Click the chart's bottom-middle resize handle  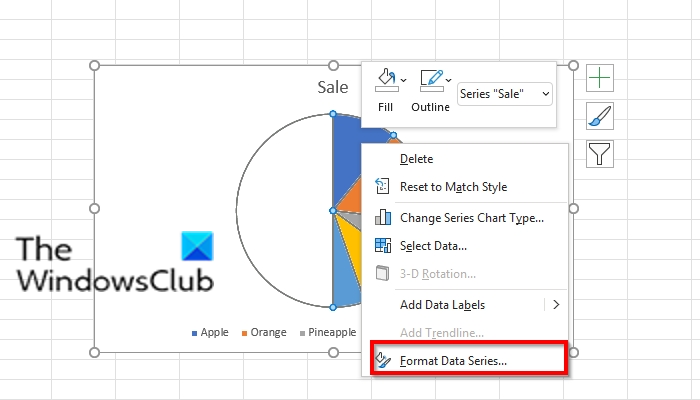(333, 353)
